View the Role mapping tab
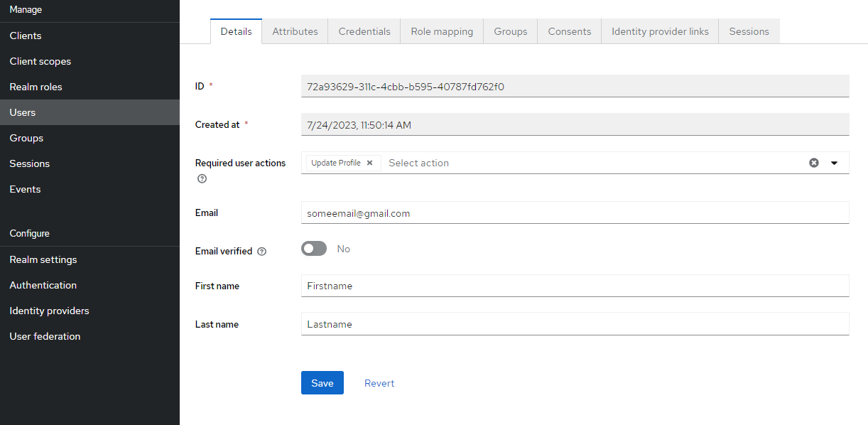 441,31
